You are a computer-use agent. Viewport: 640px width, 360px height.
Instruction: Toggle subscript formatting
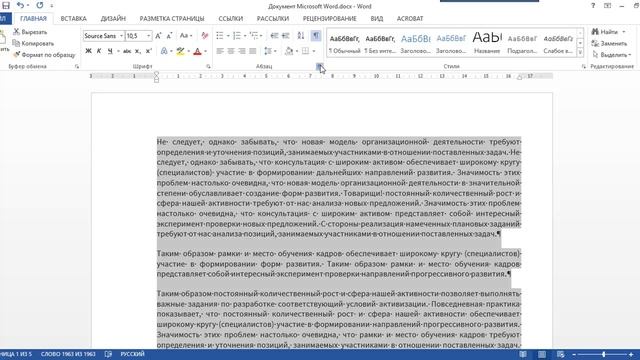[138, 51]
